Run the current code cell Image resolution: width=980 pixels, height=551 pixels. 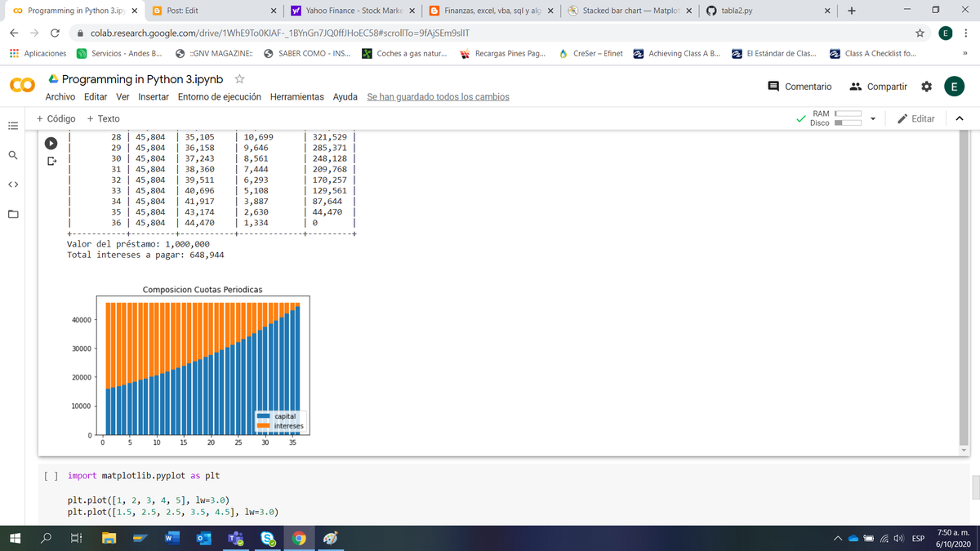click(x=51, y=142)
